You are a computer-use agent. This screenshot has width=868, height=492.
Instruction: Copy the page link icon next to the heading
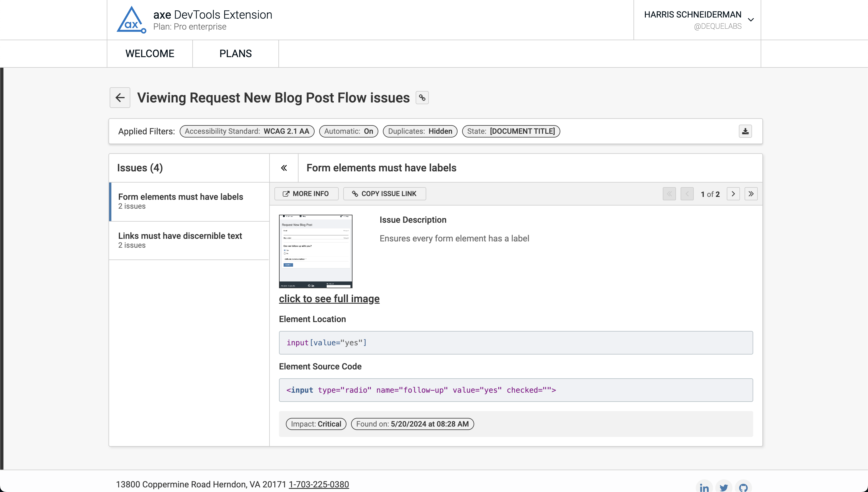tap(422, 98)
